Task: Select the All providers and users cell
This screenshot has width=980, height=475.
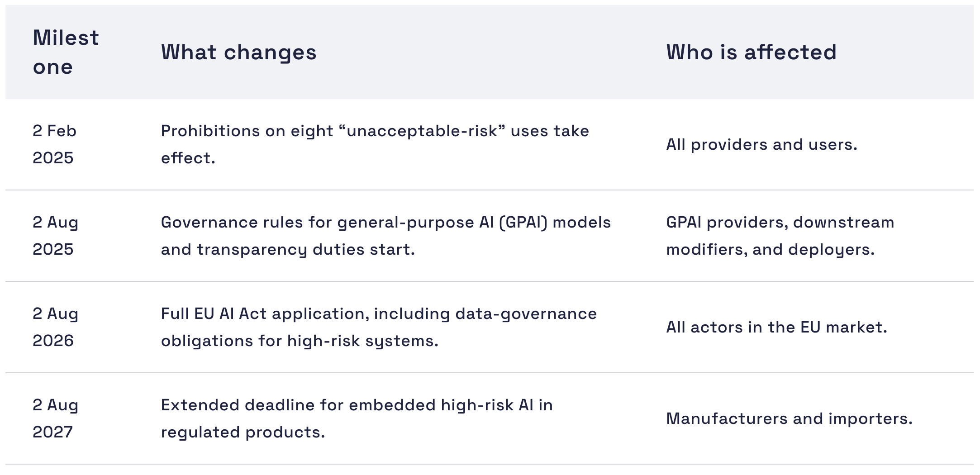Action: (762, 145)
